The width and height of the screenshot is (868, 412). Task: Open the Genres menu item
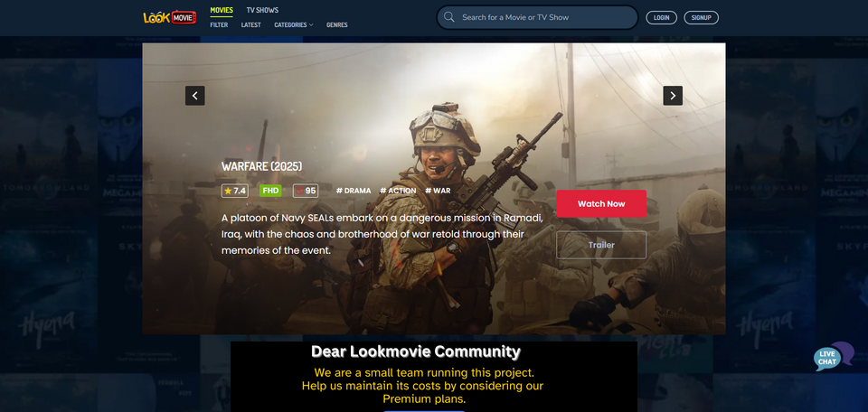pyautogui.click(x=337, y=25)
